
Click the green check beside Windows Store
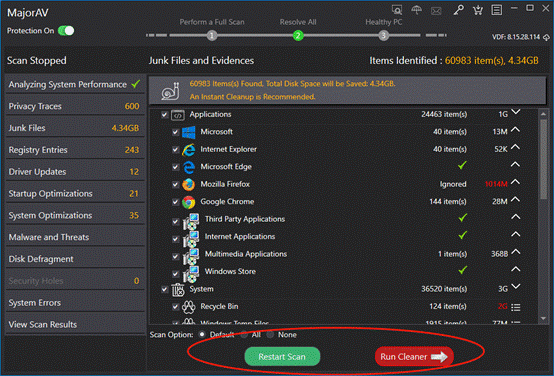(x=462, y=270)
